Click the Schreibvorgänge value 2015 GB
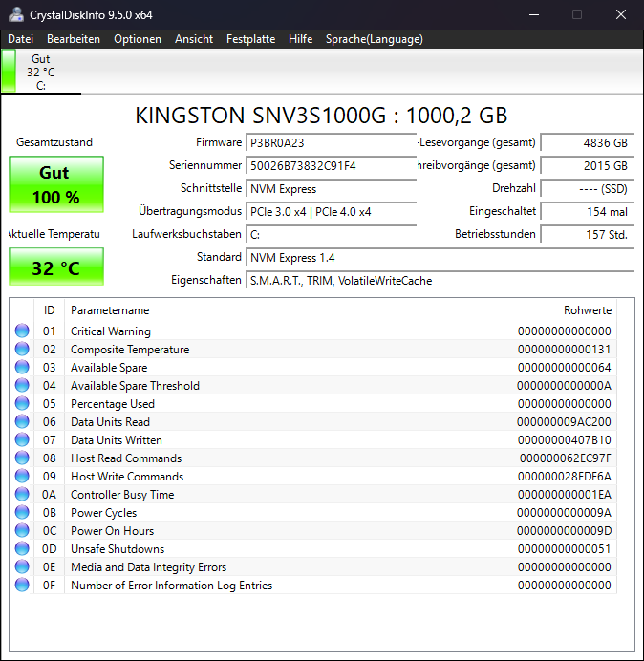The width and height of the screenshot is (644, 661). point(587,165)
